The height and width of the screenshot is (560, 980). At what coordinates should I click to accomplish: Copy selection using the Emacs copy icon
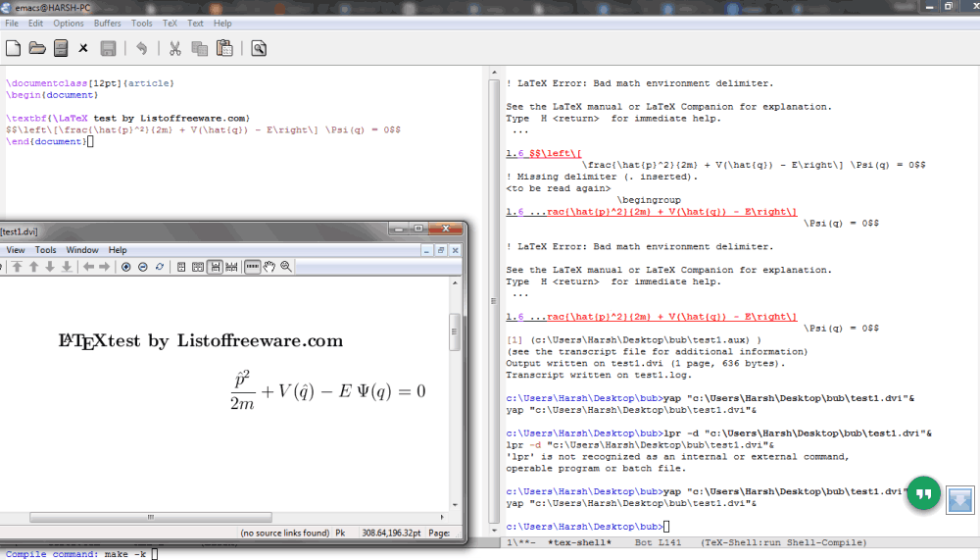point(199,49)
